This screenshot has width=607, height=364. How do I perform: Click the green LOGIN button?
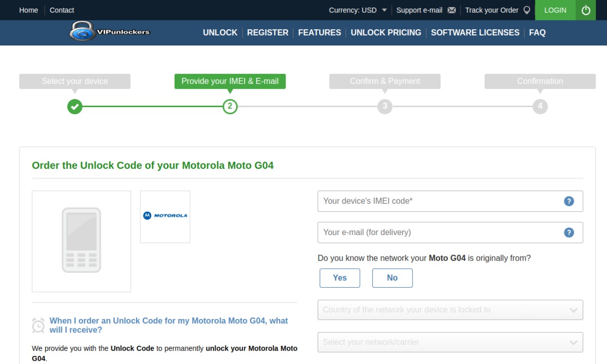pos(555,10)
